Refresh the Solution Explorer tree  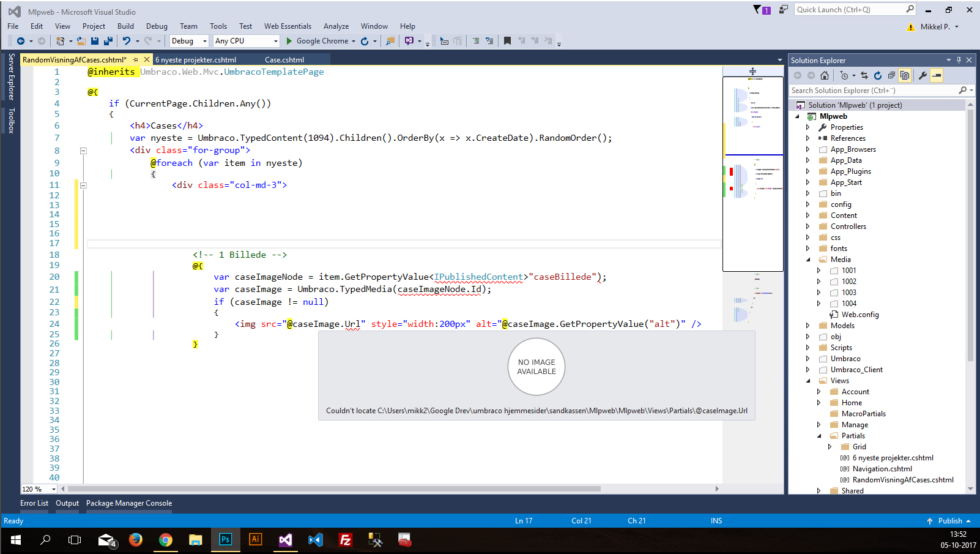878,75
